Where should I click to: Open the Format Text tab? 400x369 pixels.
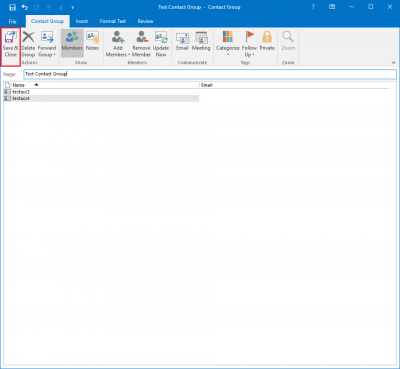coord(113,21)
